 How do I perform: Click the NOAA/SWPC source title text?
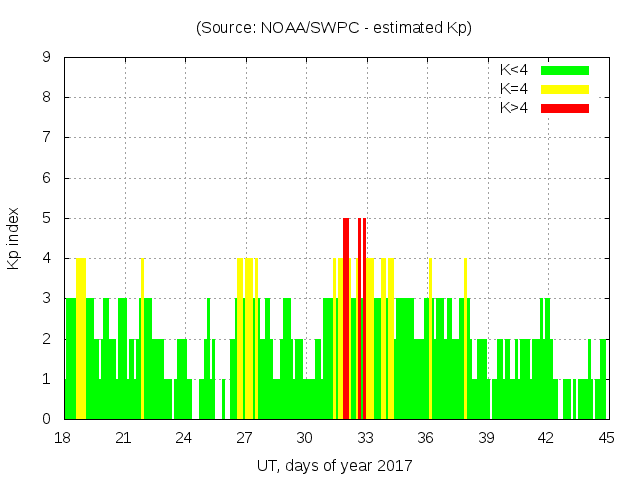(x=334, y=28)
